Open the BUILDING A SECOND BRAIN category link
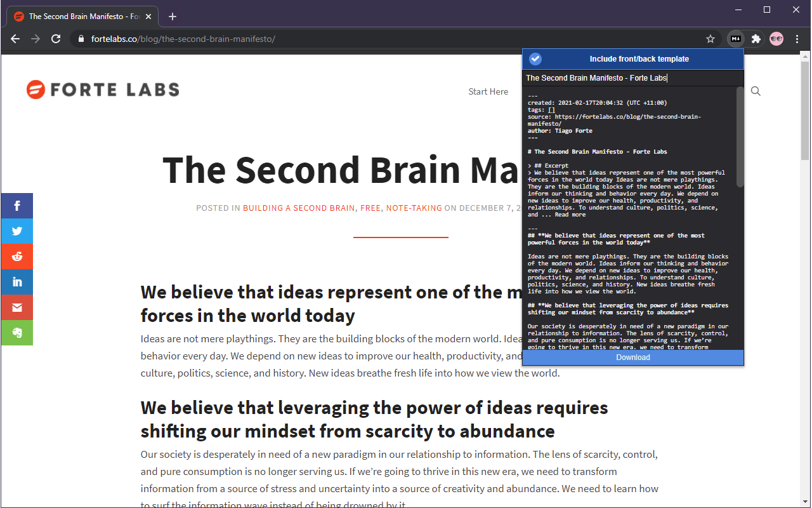Screen dimensions: 812x508 point(298,208)
